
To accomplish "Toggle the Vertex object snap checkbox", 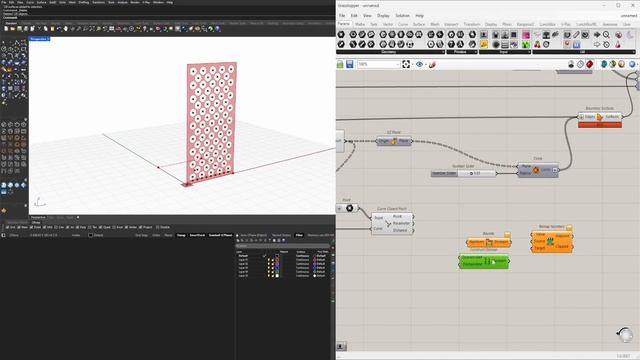I will (127, 227).
